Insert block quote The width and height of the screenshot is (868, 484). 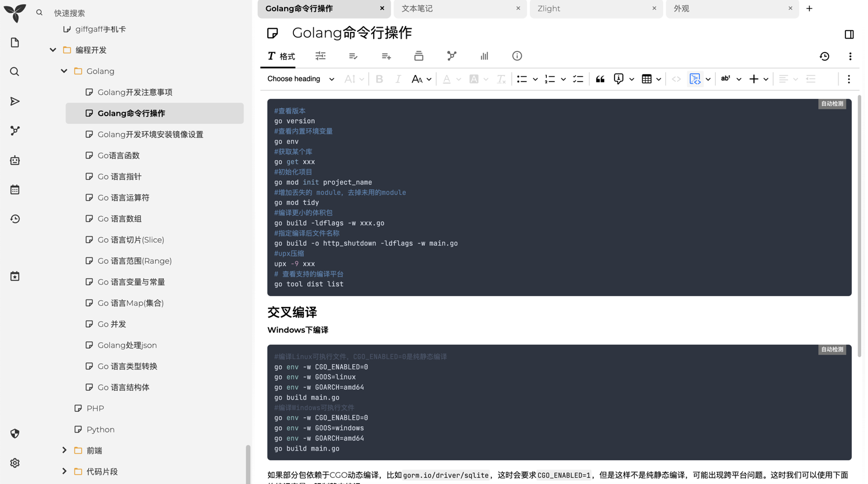click(x=600, y=79)
